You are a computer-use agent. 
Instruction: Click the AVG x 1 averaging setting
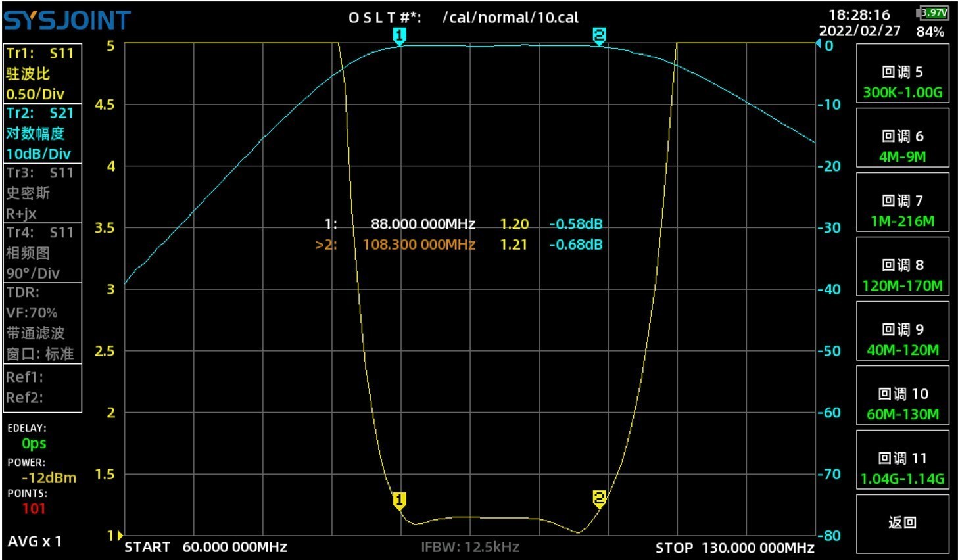point(34,542)
